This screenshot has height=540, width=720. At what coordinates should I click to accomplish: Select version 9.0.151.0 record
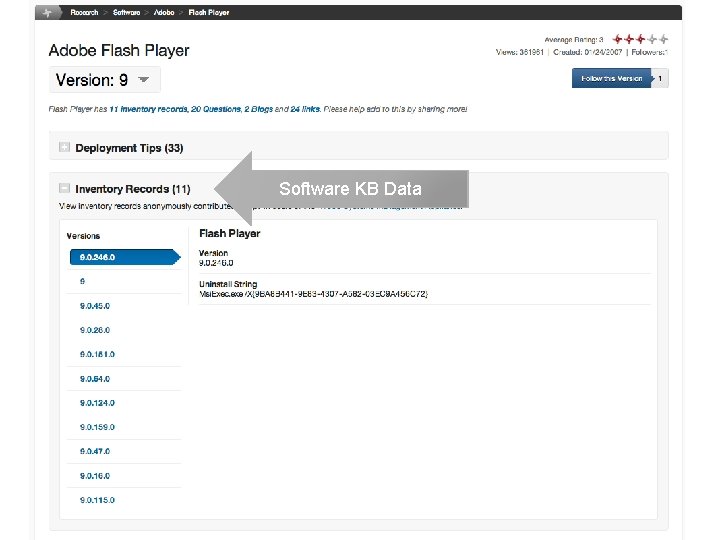pos(97,354)
